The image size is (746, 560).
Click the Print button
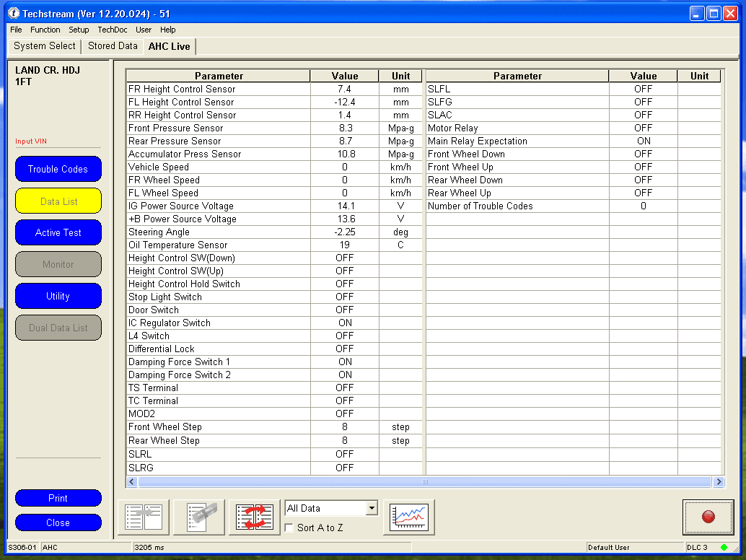tap(58, 499)
